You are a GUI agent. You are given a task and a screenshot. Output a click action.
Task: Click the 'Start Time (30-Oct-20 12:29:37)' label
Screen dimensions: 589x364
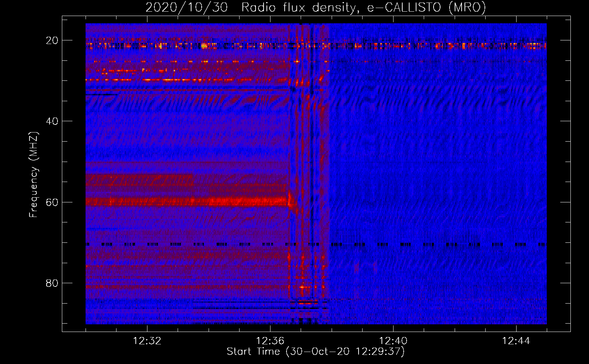(316, 352)
